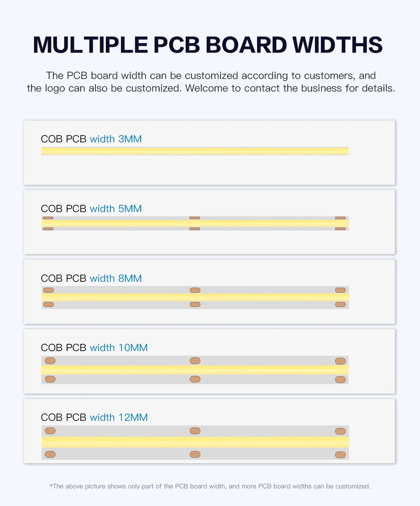Click the "COB PCB width 8MM" label

pos(91,278)
